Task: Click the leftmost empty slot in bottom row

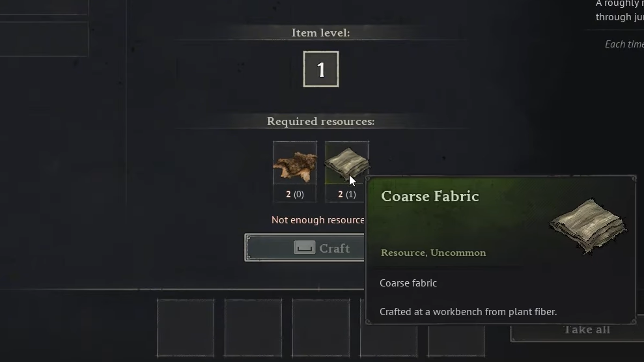Action: point(186,328)
